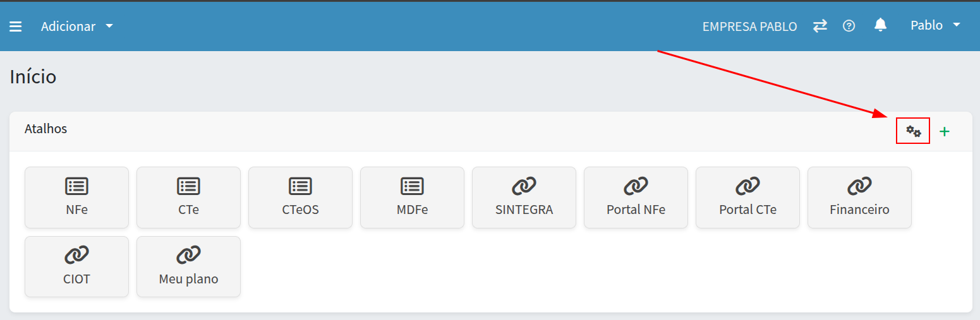Expand the Adicionar dropdown

(x=76, y=27)
